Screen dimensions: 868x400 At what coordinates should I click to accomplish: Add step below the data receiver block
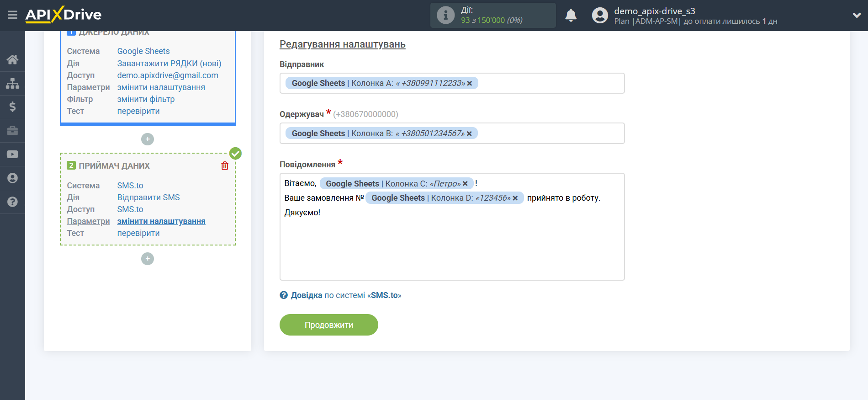(148, 259)
